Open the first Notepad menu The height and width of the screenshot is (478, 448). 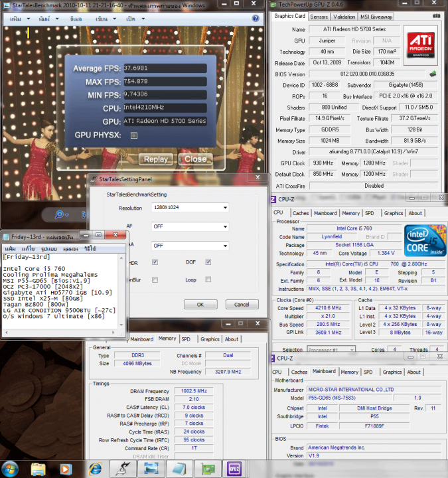(10, 249)
